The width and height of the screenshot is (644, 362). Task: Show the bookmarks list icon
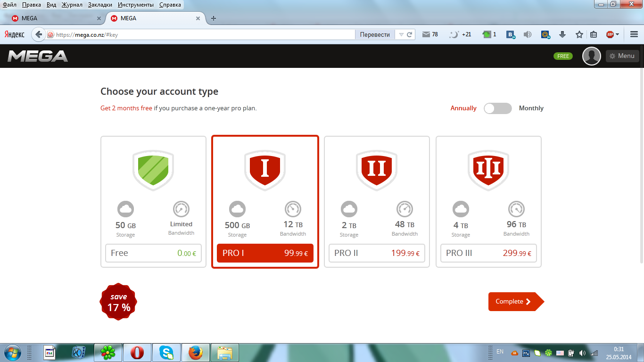click(594, 34)
